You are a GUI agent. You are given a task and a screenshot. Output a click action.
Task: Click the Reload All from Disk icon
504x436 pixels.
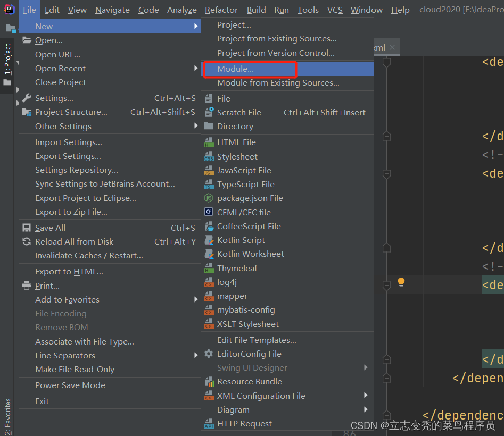(27, 242)
